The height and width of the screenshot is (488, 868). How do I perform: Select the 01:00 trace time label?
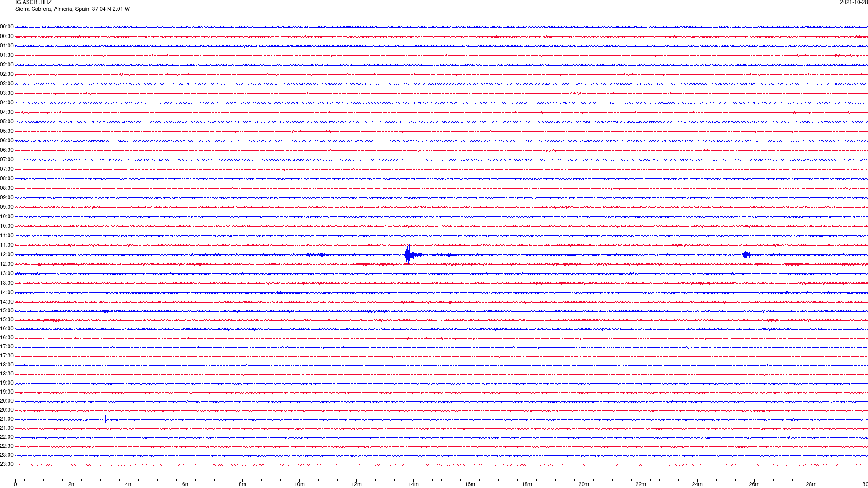(7, 46)
